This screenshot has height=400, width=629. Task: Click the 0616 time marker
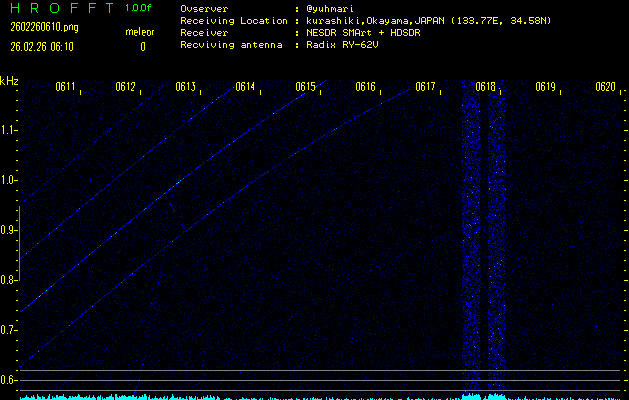[x=365, y=87]
